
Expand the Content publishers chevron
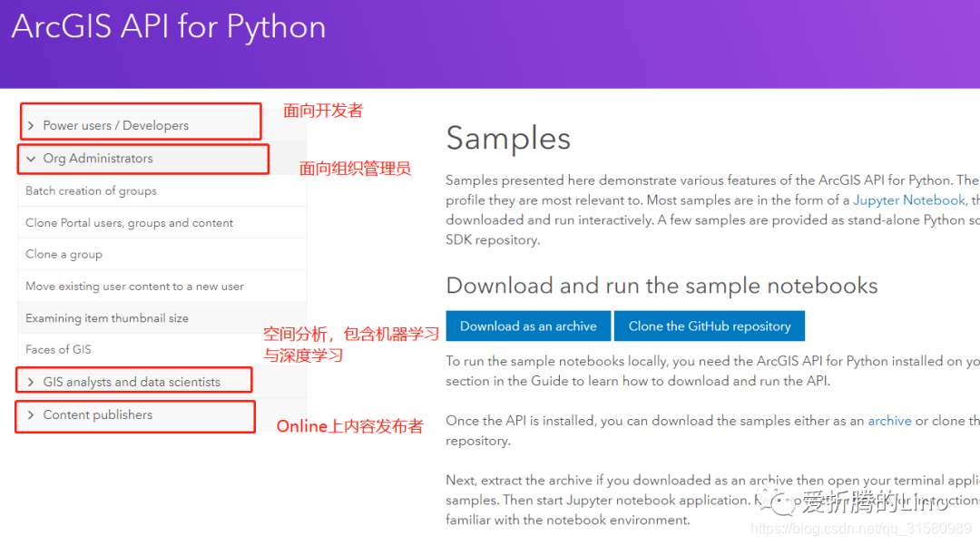pos(31,415)
